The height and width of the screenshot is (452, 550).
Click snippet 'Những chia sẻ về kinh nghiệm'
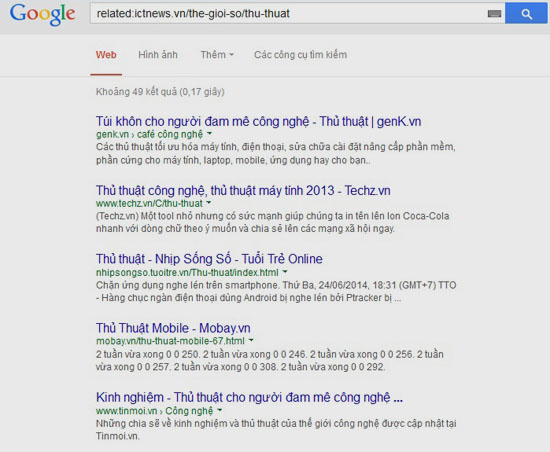pyautogui.click(x=276, y=430)
